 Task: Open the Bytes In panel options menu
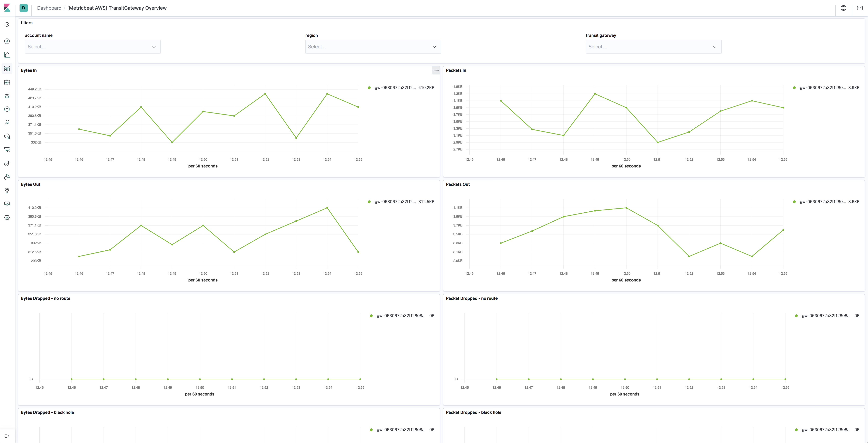click(436, 70)
